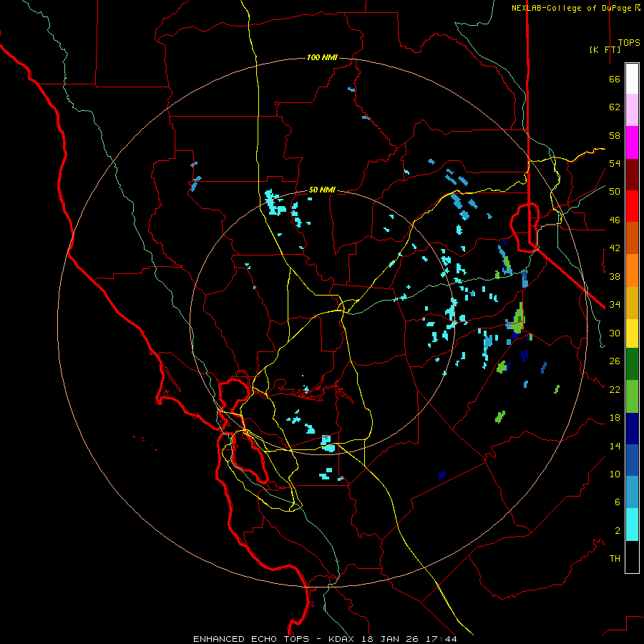Click the 62 legend value
The image size is (644, 644).
[x=615, y=107]
